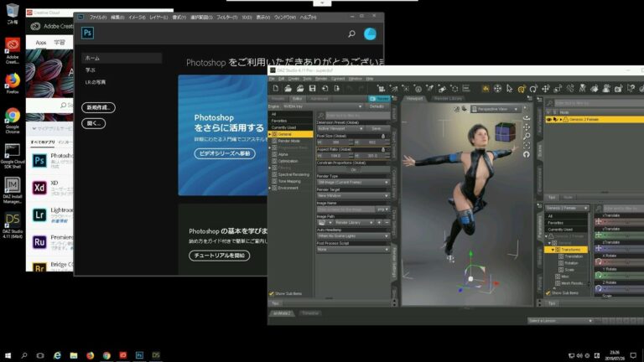Screen dimensions: 644x362
Task: Toggle Constrain Proportions On button
Action: click(353, 169)
